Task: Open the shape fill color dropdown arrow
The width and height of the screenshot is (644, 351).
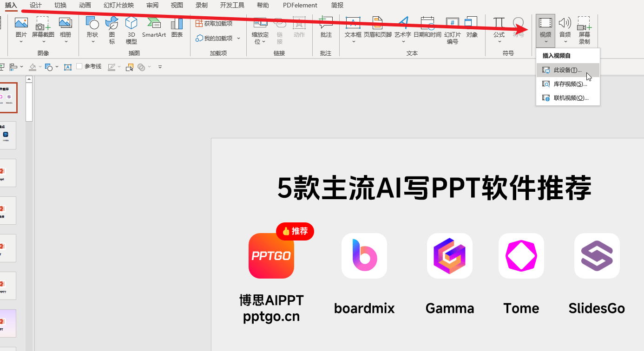Action: (40, 67)
